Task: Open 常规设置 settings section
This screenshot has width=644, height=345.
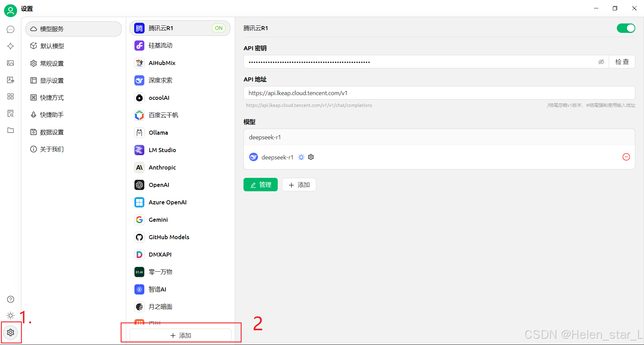Action: tap(73, 63)
